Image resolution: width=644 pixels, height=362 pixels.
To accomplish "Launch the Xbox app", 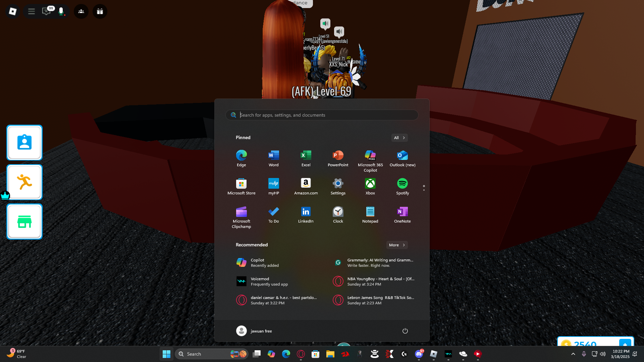I will tap(370, 186).
